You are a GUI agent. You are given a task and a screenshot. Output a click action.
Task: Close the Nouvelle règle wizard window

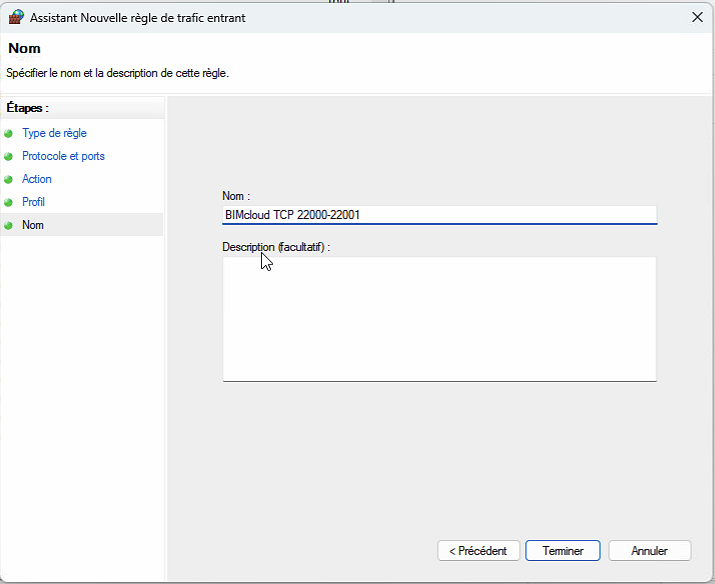pos(697,17)
